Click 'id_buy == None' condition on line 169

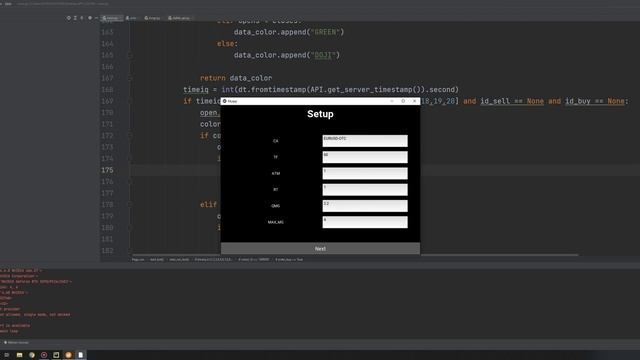(594, 101)
